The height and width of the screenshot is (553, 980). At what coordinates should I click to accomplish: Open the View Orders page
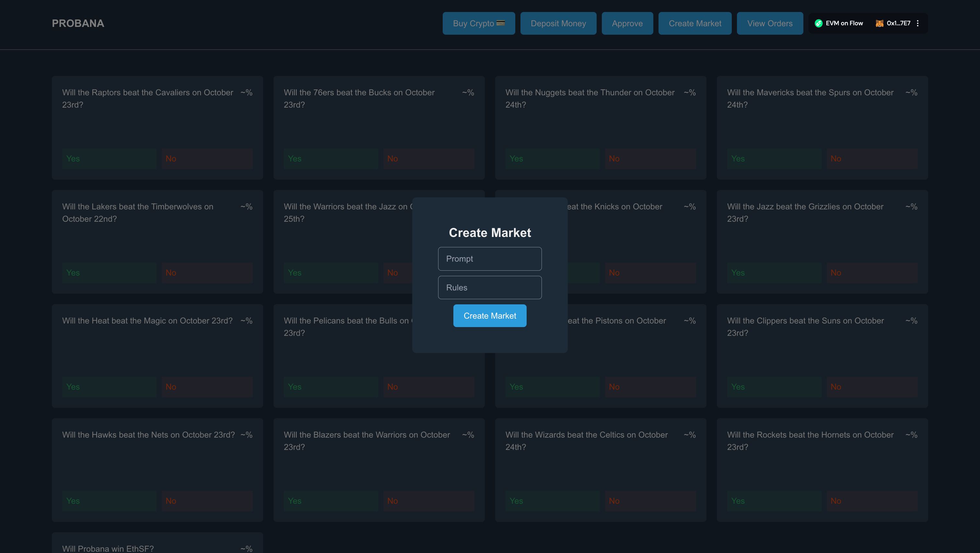[x=770, y=23]
